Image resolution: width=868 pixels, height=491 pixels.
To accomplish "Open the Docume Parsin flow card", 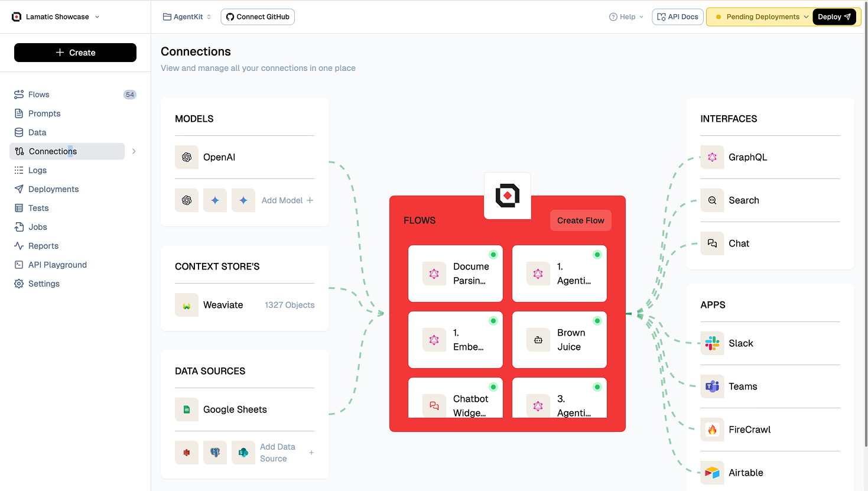I will 456,274.
